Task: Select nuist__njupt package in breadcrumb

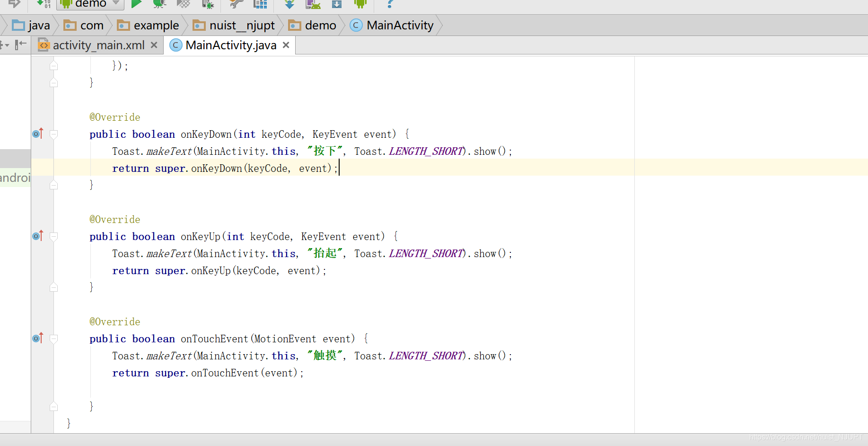Action: pyautogui.click(x=234, y=25)
